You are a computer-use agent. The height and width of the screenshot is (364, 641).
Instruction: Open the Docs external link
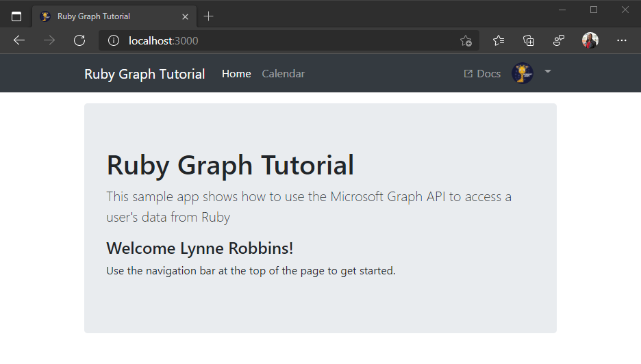(x=482, y=73)
